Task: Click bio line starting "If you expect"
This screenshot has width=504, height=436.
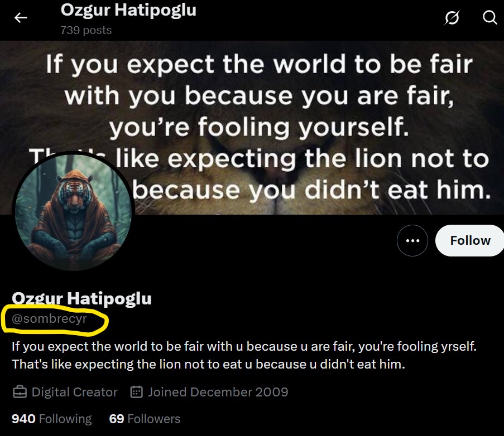Action: tap(244, 346)
